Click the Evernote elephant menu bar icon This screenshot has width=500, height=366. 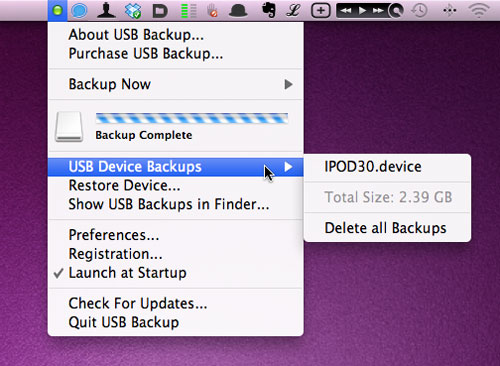(268, 10)
